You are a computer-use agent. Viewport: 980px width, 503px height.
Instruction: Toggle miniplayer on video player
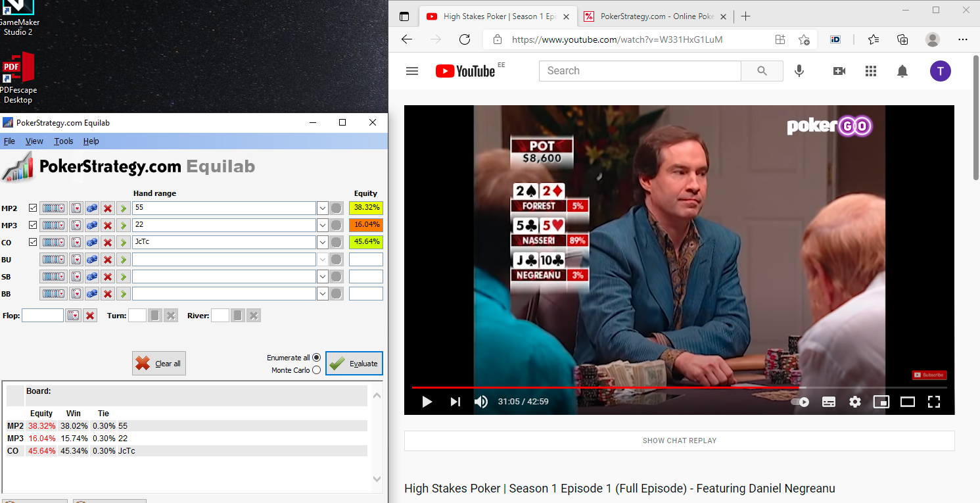point(881,401)
